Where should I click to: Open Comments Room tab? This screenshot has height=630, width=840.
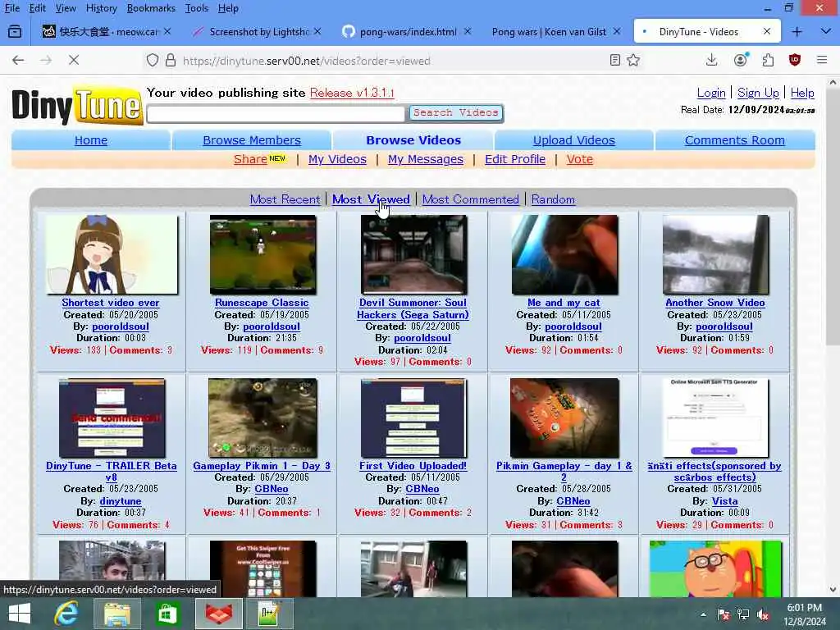(x=734, y=140)
